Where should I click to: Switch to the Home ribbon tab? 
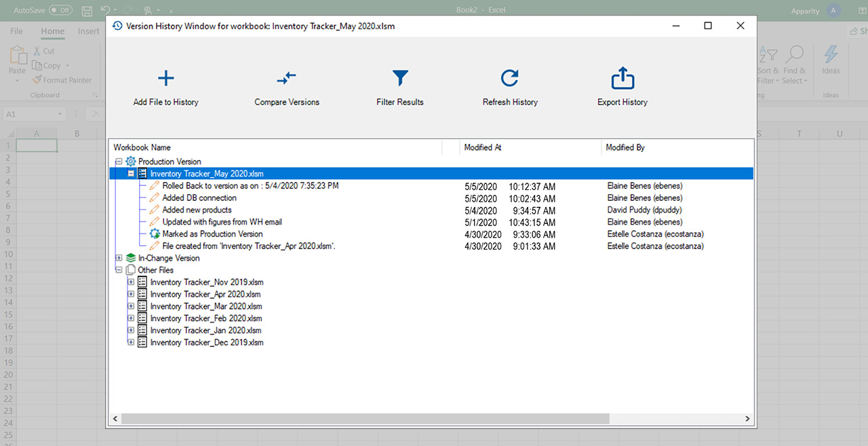coord(52,31)
